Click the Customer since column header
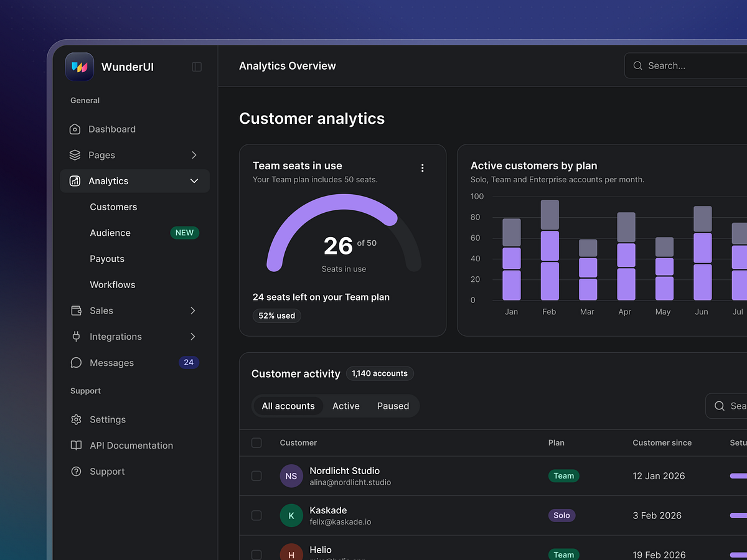Screen dimensions: 747x560 click(x=662, y=443)
